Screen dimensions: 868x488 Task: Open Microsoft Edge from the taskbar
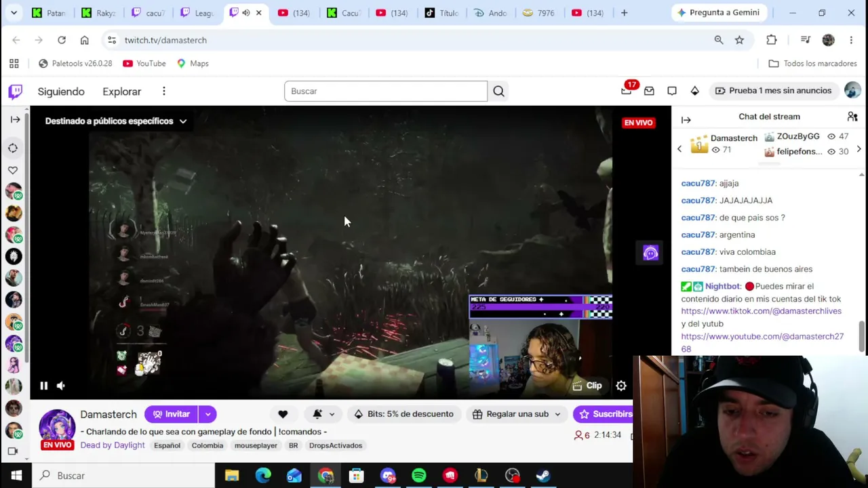pyautogui.click(x=263, y=476)
